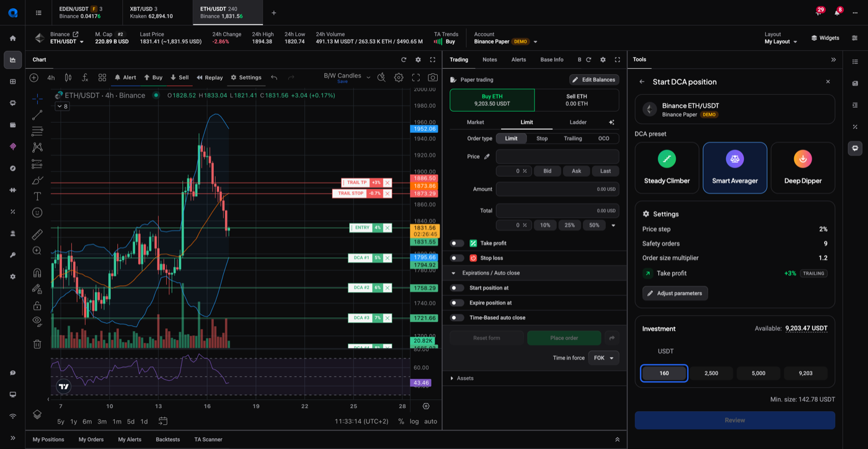This screenshot has width=868, height=449.
Task: Open the candlestick chart type selector
Action: point(68,78)
